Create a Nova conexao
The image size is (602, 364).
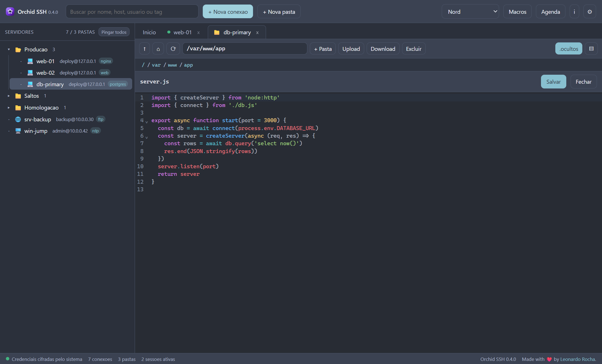228,12
